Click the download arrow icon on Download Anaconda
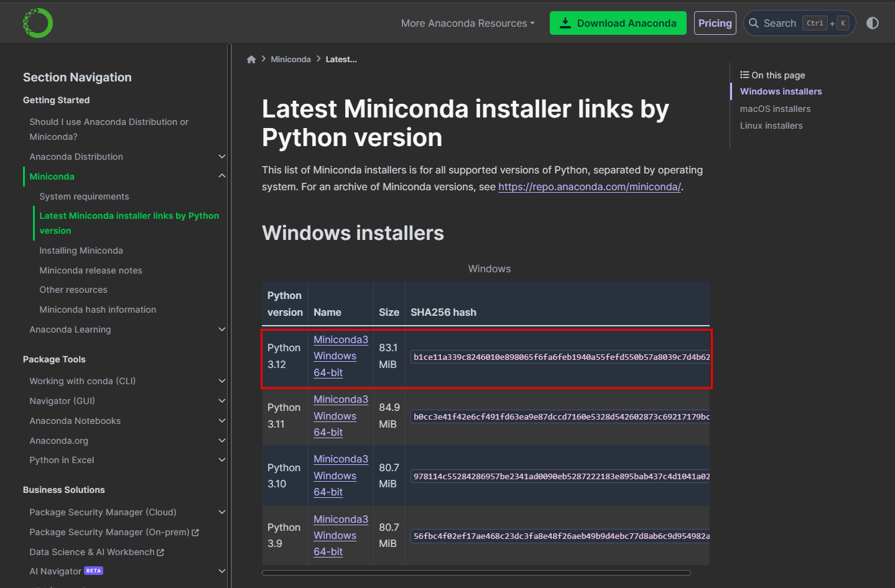Viewport: 895px width, 588px height. pos(565,23)
